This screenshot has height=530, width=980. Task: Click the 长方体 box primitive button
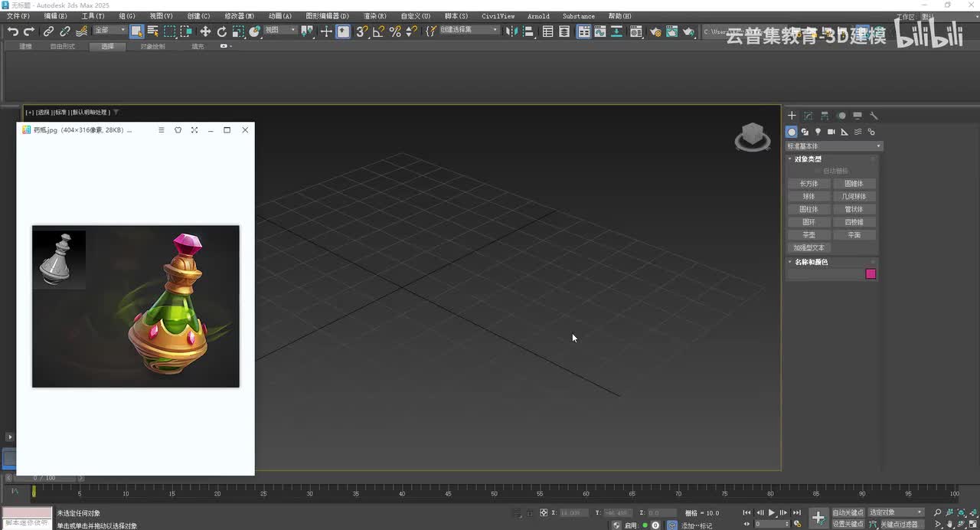[809, 184]
